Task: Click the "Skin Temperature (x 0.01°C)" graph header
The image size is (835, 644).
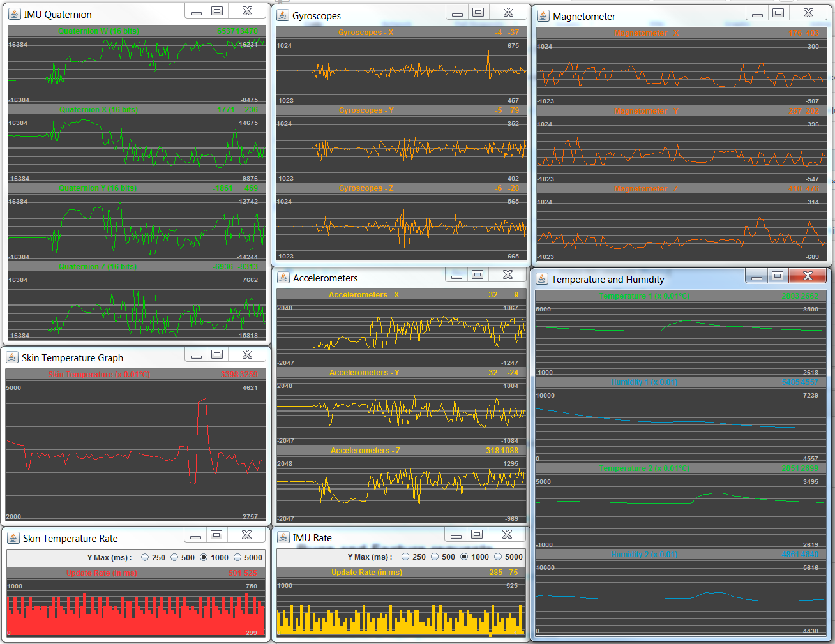Action: click(135, 375)
